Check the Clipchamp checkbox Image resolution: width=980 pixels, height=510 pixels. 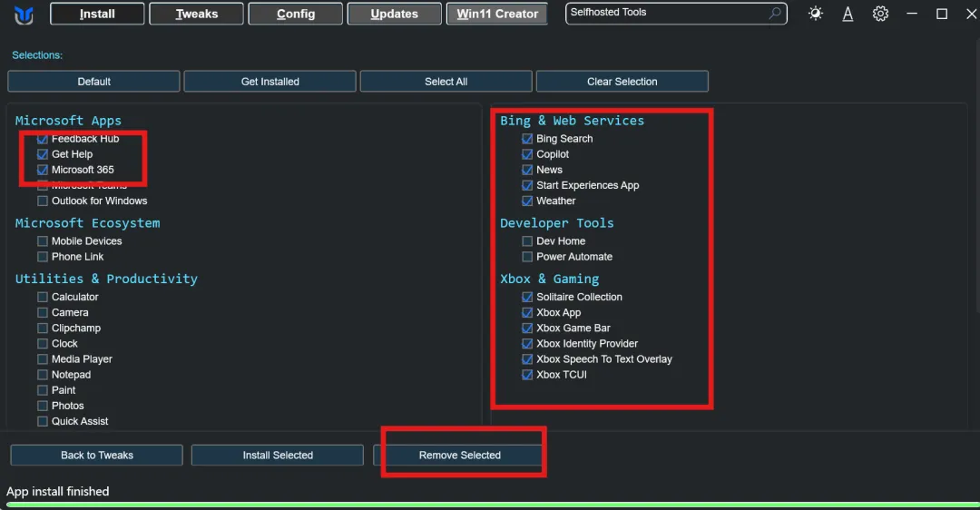(43, 329)
